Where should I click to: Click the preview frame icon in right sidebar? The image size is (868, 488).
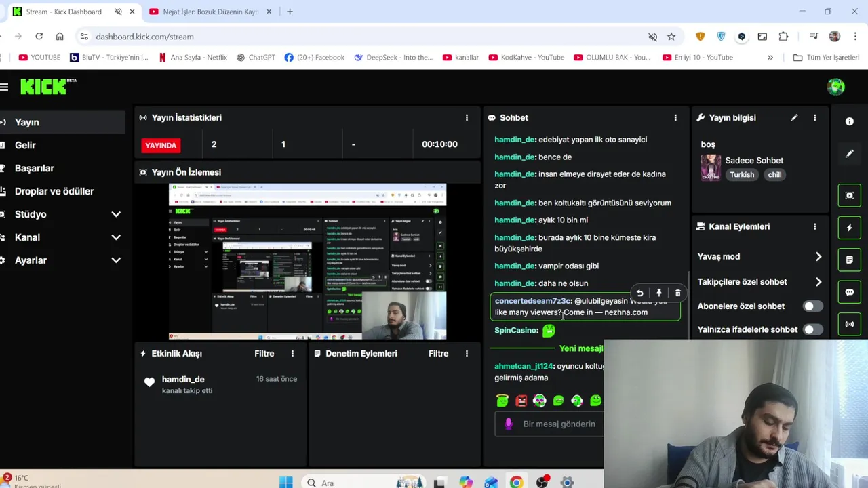click(850, 195)
